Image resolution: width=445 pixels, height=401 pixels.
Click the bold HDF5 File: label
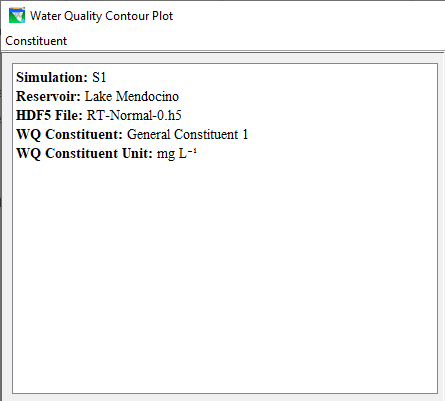(x=49, y=115)
